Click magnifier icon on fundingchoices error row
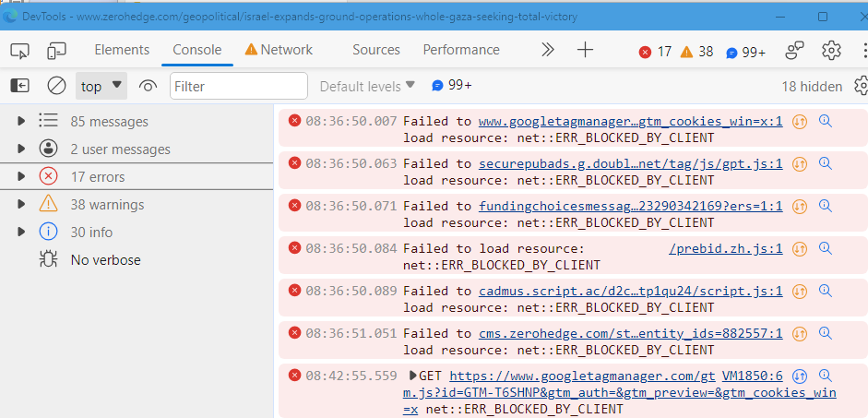Image resolution: width=868 pixels, height=418 pixels. pyautogui.click(x=826, y=206)
